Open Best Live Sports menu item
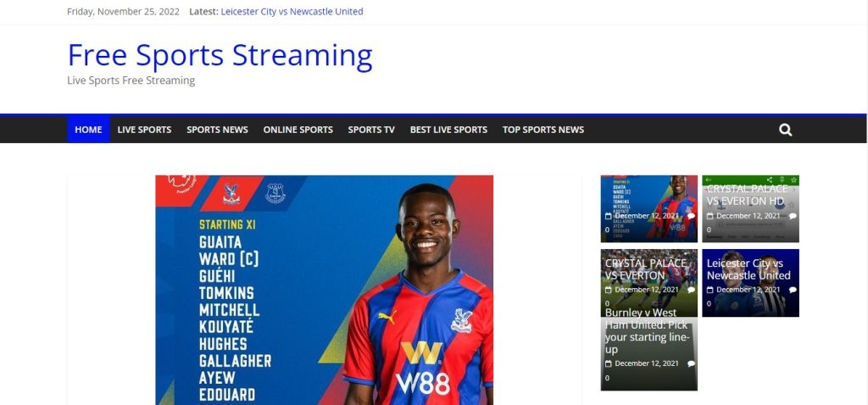 coord(448,130)
